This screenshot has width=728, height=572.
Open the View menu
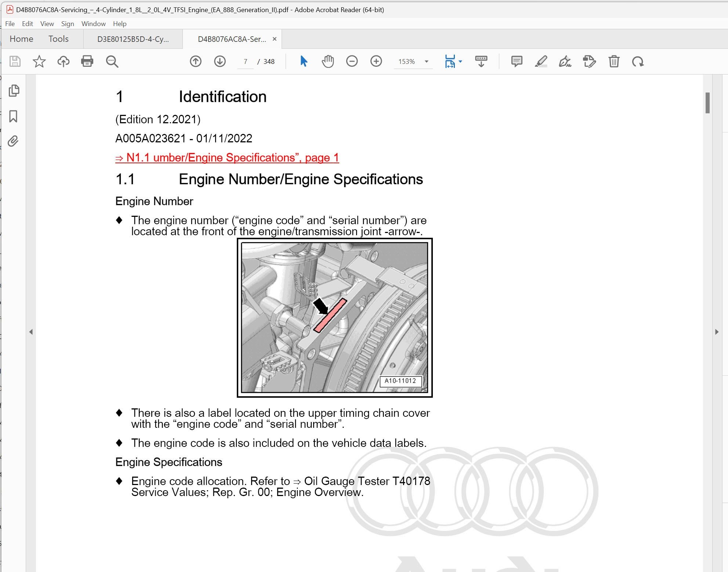pyautogui.click(x=47, y=23)
